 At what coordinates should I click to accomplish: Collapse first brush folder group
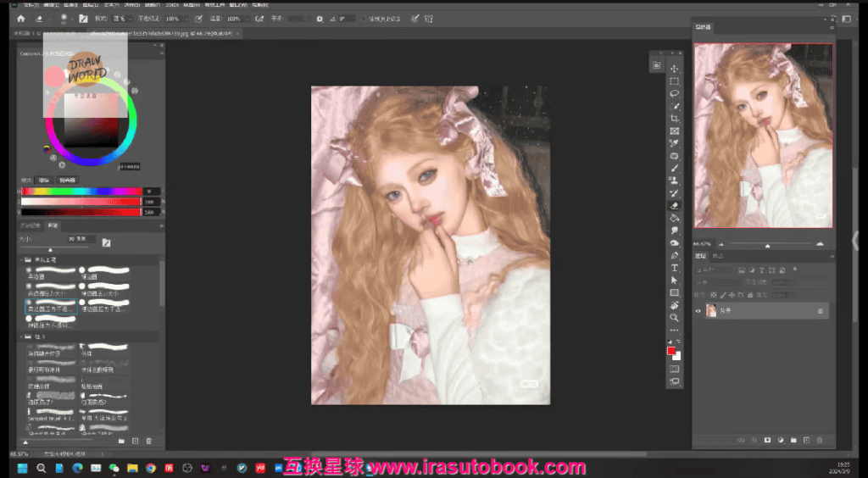(x=21, y=259)
